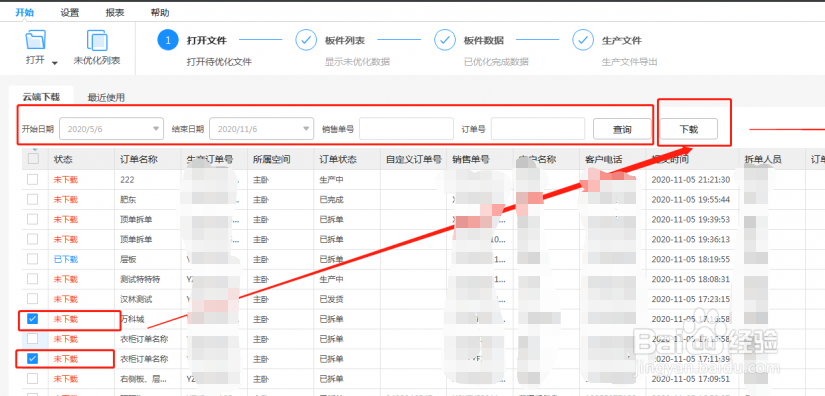Click the order name 万科城
The height and width of the screenshot is (396, 825).
(x=132, y=319)
